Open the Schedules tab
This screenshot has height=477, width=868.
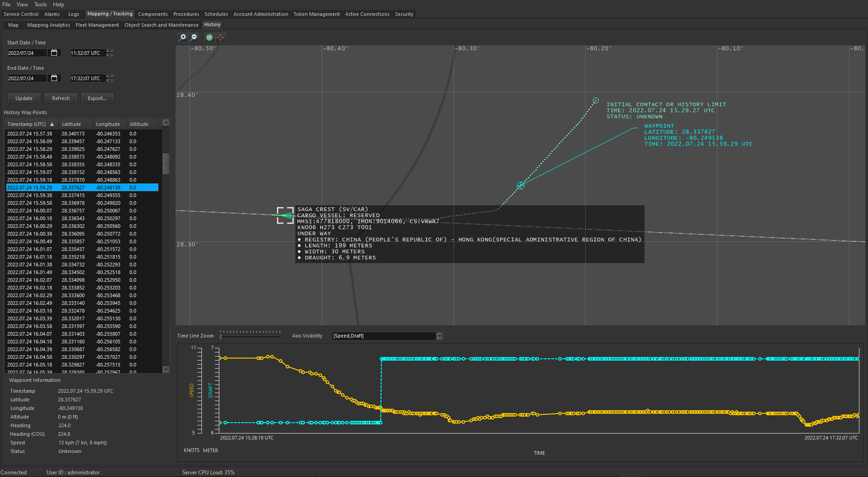coord(216,14)
